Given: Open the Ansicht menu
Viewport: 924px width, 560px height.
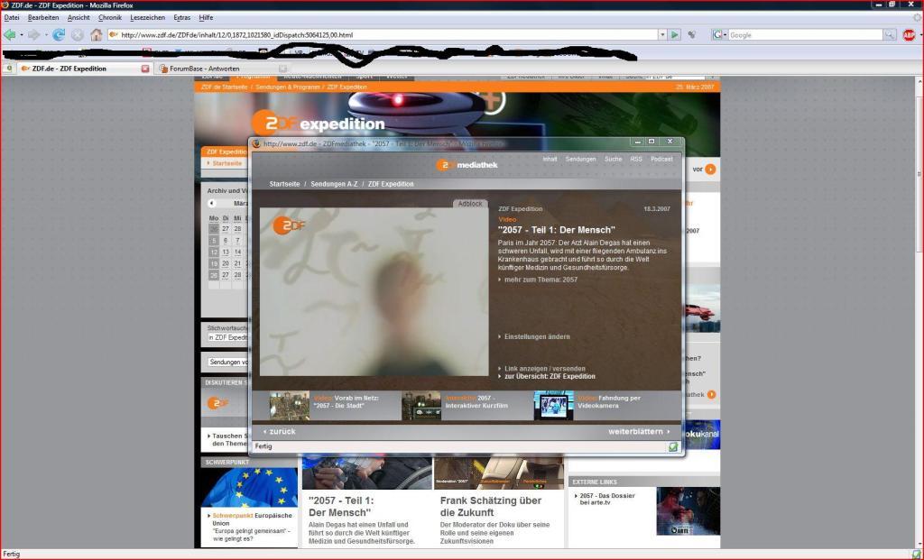Looking at the screenshot, I should click(x=79, y=18).
